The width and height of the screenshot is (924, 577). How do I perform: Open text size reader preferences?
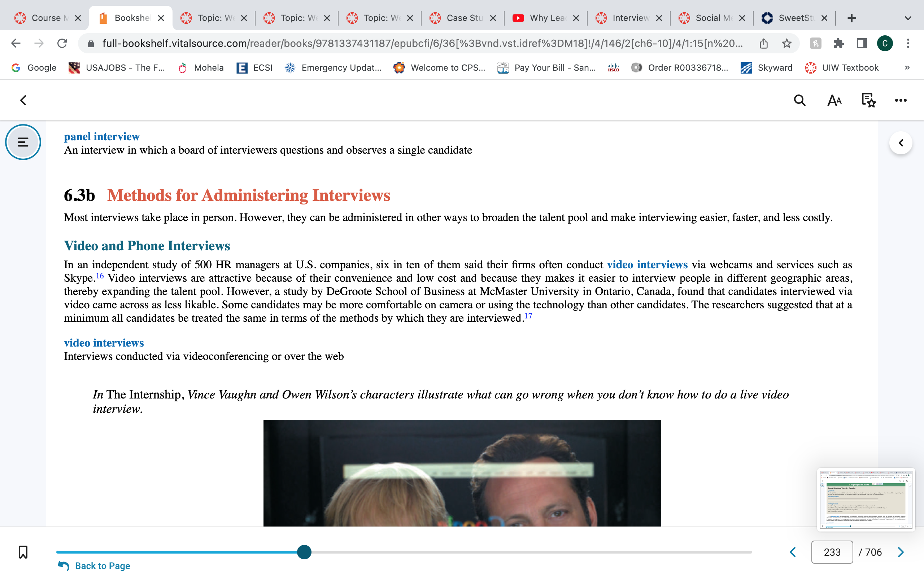pos(834,100)
